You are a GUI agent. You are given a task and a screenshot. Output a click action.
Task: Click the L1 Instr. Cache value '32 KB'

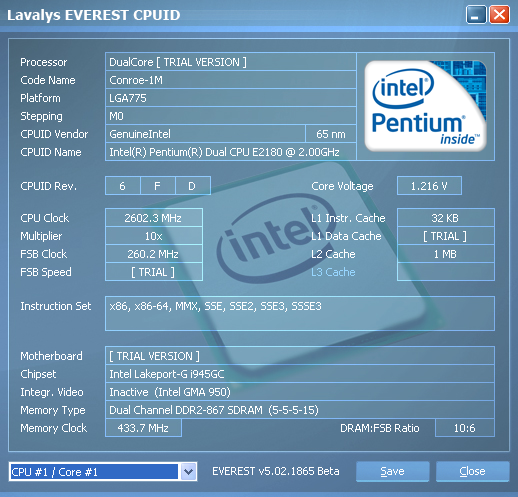446,218
